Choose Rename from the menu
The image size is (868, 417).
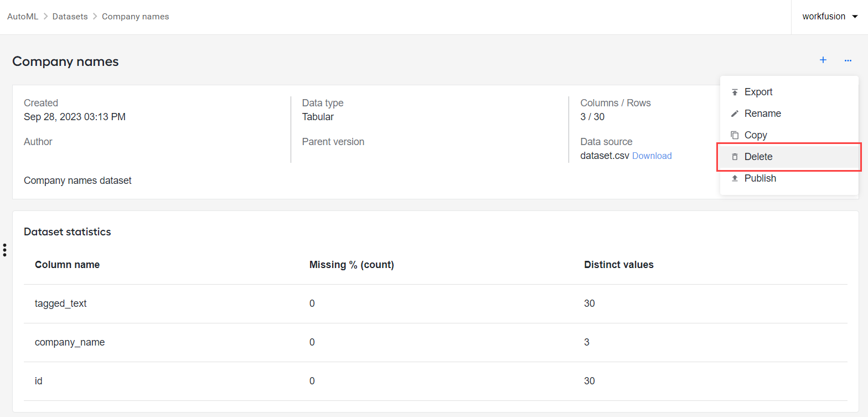click(x=789, y=114)
